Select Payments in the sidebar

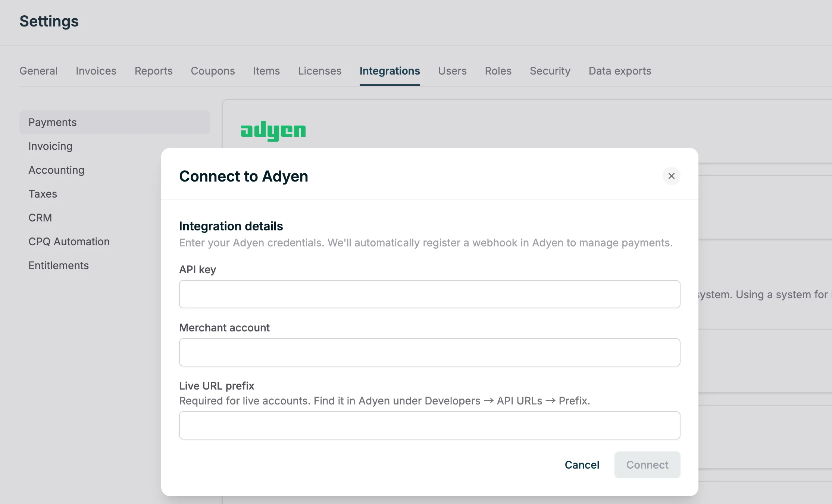(115, 122)
